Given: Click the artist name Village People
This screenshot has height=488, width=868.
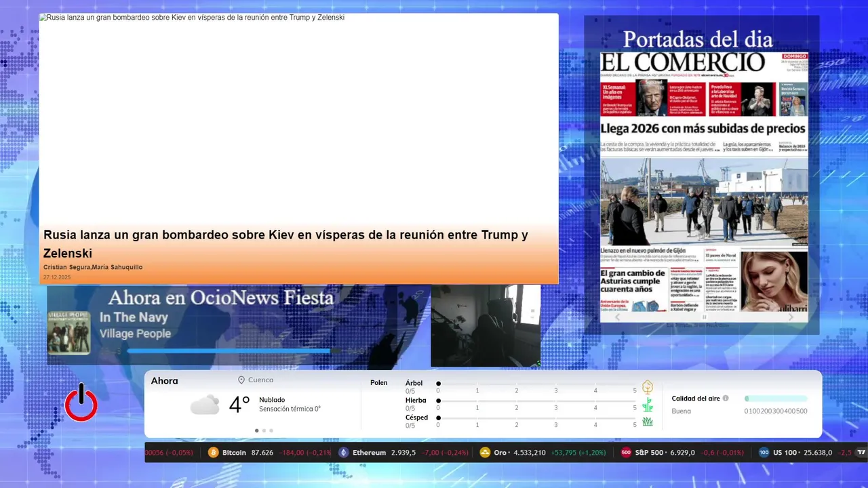Looking at the screenshot, I should click(135, 333).
